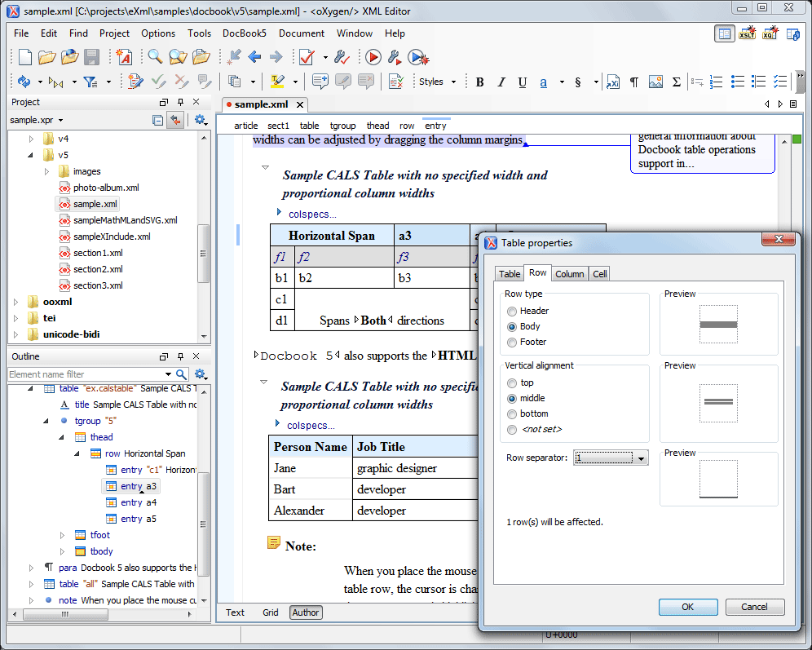This screenshot has width=812, height=650.
Task: Set vertical alignment to middle
Action: (x=512, y=399)
